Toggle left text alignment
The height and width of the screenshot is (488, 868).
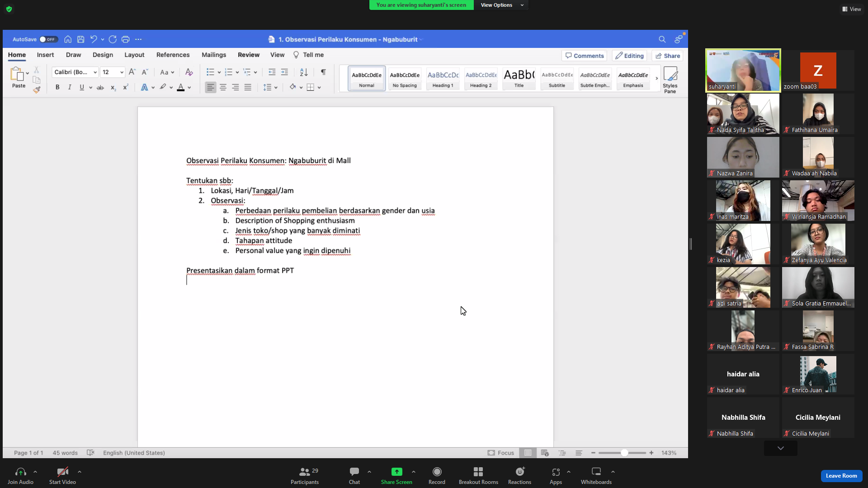pos(210,87)
